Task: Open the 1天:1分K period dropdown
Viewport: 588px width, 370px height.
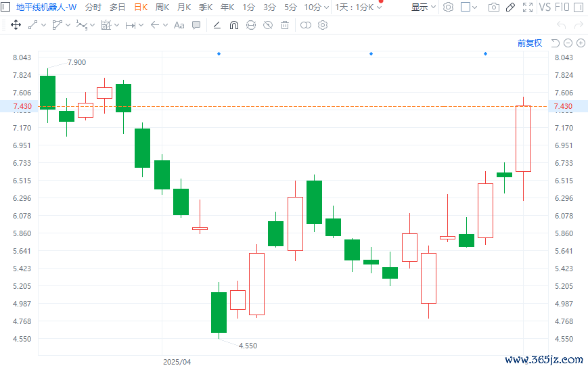Action: pyautogui.click(x=359, y=7)
